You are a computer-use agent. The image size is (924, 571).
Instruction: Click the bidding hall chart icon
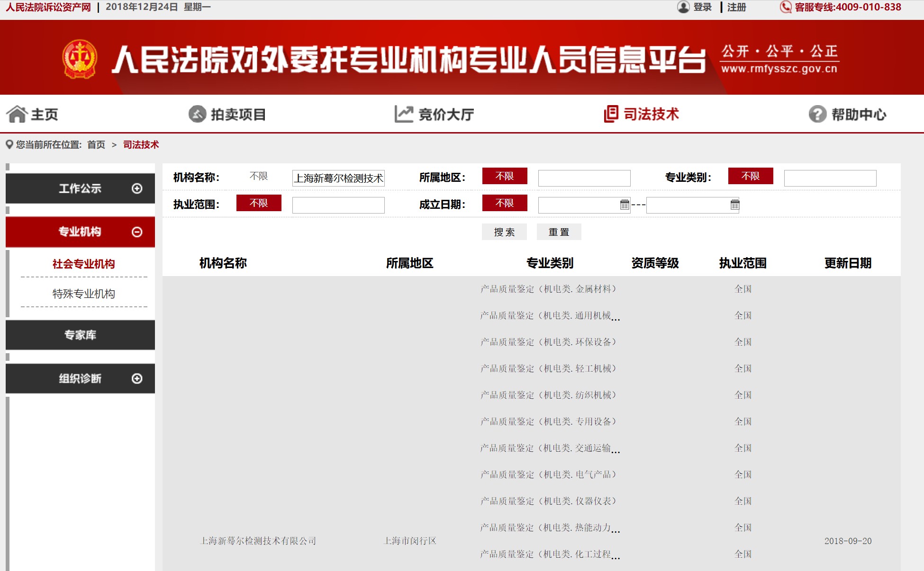pyautogui.click(x=404, y=114)
